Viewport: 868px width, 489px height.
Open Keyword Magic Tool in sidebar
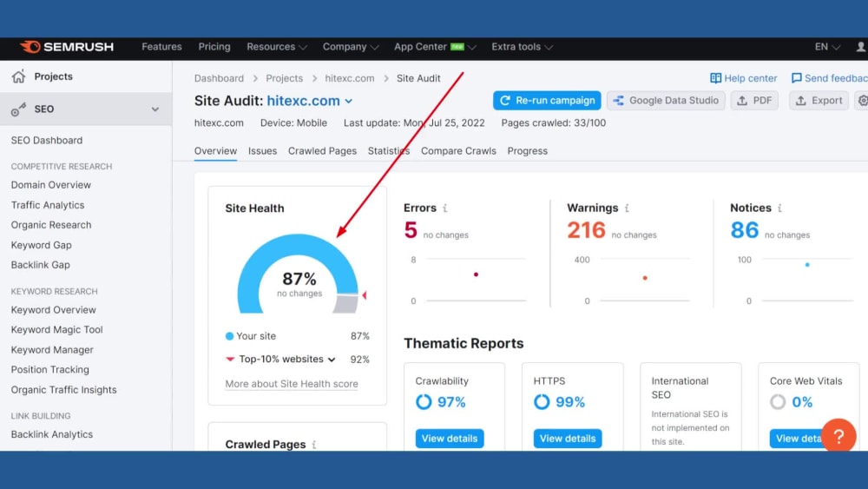[57, 330]
